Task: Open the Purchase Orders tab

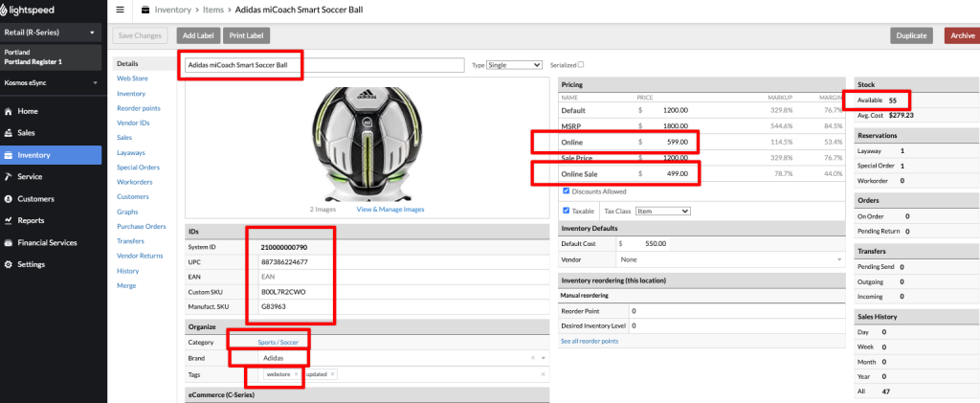Action: click(x=142, y=226)
